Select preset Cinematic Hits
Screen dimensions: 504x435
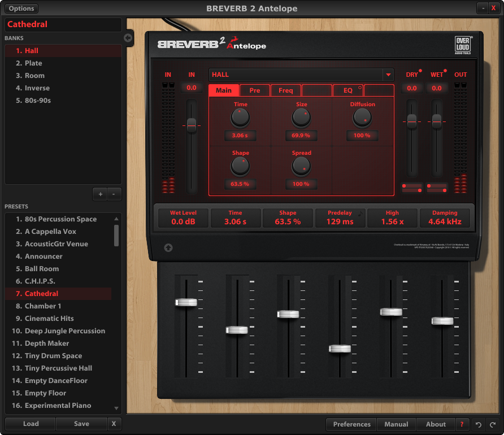click(58, 319)
